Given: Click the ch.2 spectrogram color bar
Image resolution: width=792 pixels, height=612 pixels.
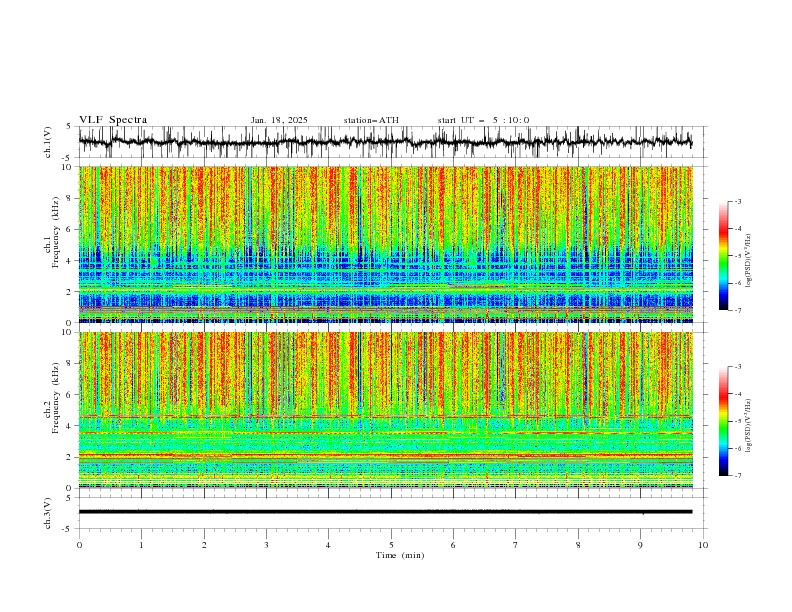Looking at the screenshot, I should tap(723, 421).
